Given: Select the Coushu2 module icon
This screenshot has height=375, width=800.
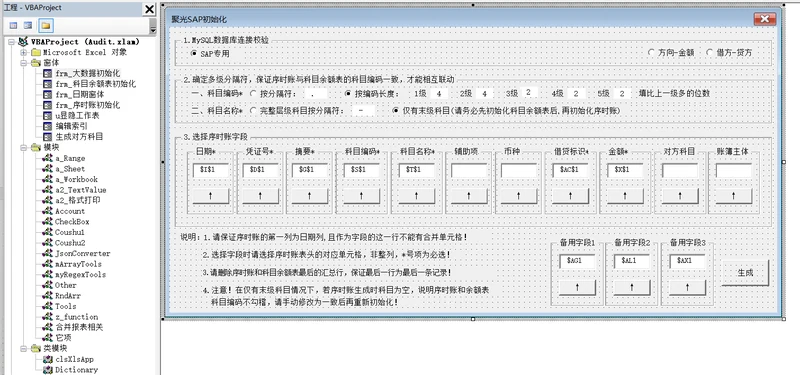Looking at the screenshot, I should 47,243.
